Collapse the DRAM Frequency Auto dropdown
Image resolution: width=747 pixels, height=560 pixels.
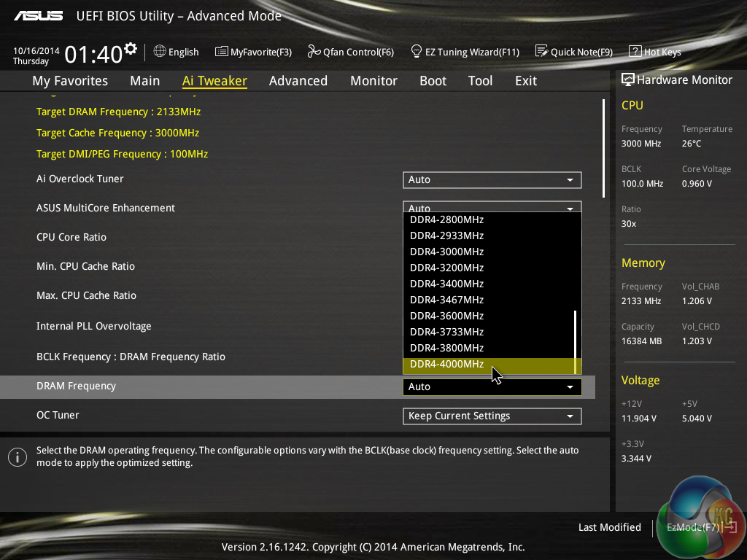(492, 387)
